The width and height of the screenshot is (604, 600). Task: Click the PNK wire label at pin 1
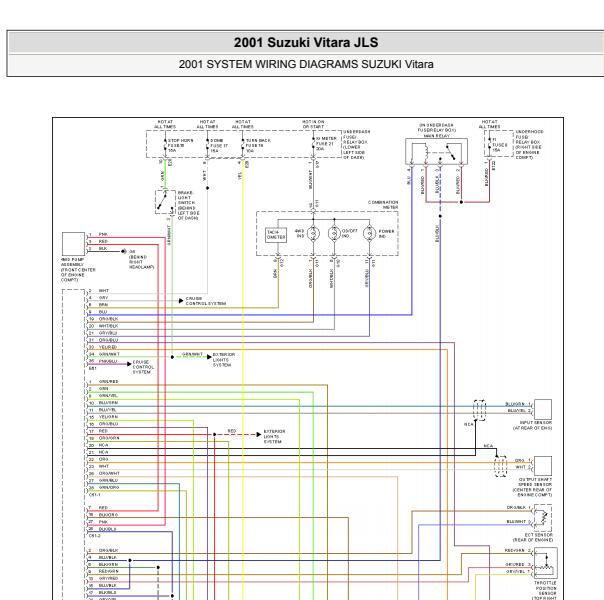coord(103,234)
